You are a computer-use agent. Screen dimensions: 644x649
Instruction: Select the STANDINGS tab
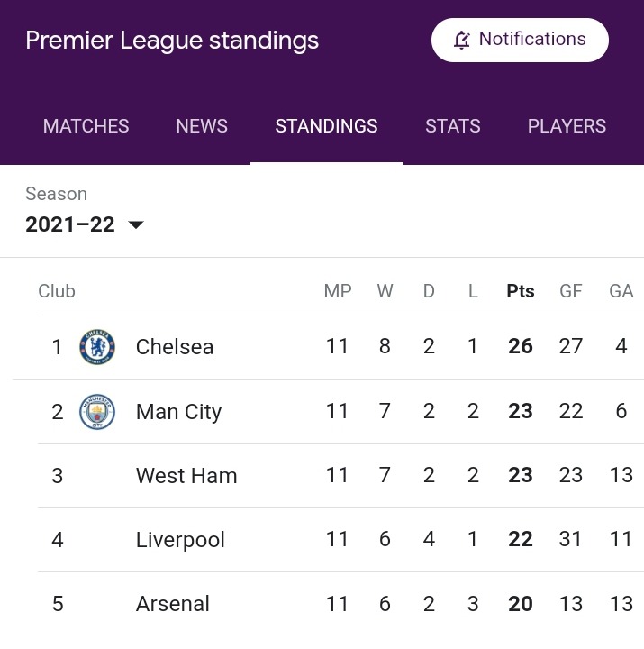[x=326, y=126]
